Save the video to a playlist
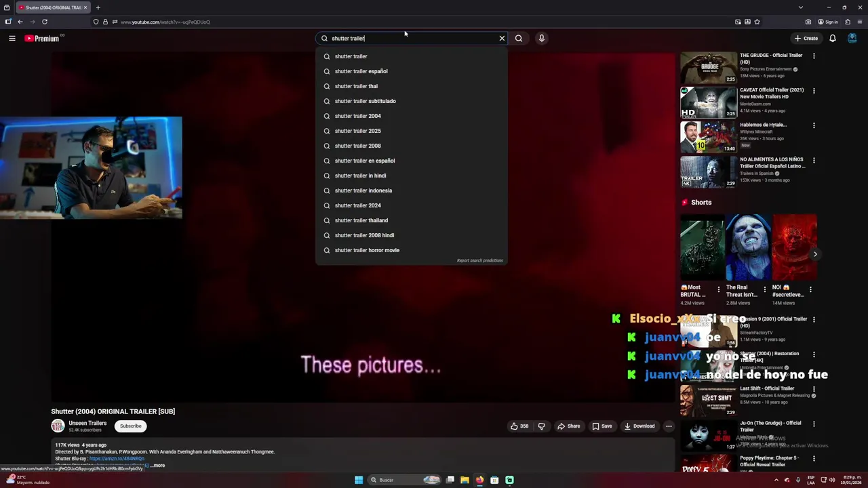868x488 pixels. 601,426
